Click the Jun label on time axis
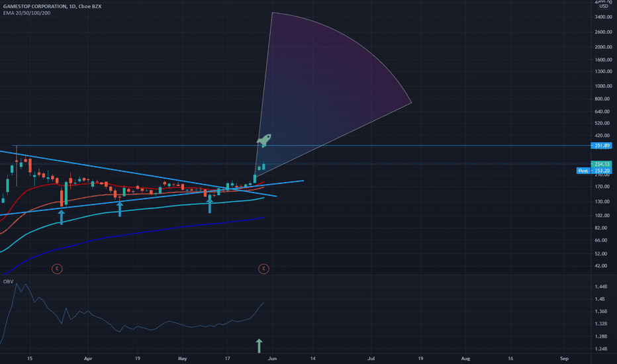 coord(272,359)
